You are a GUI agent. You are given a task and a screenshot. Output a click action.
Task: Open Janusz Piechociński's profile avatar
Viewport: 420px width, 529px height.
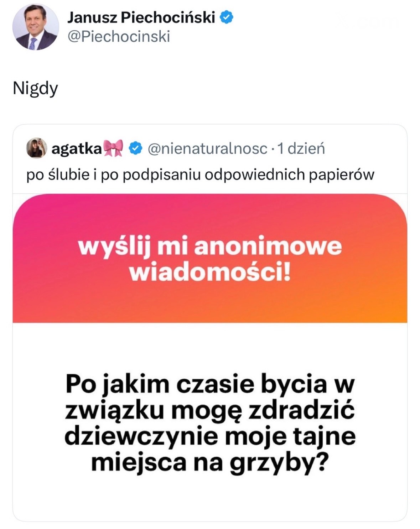click(x=35, y=27)
